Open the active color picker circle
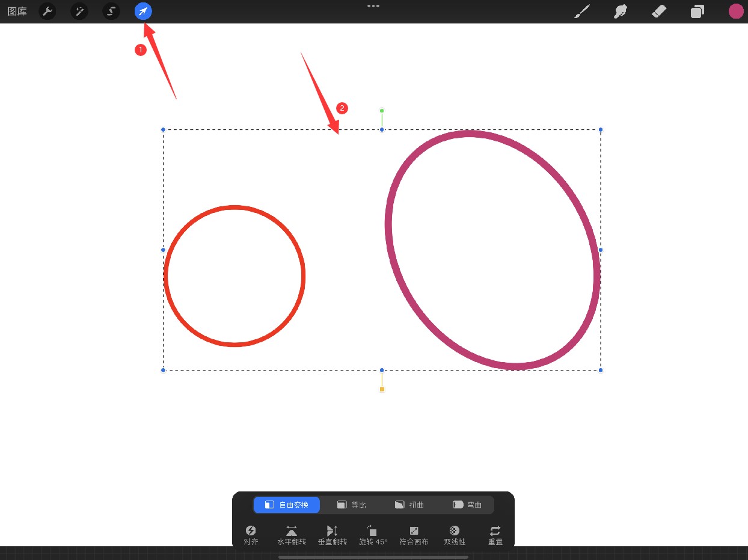748x560 pixels. (x=736, y=11)
